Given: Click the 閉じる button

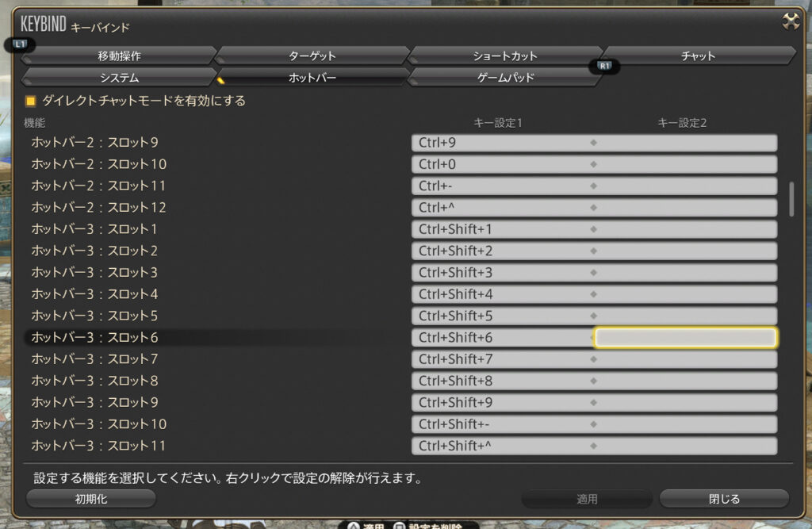Looking at the screenshot, I should tap(724, 498).
